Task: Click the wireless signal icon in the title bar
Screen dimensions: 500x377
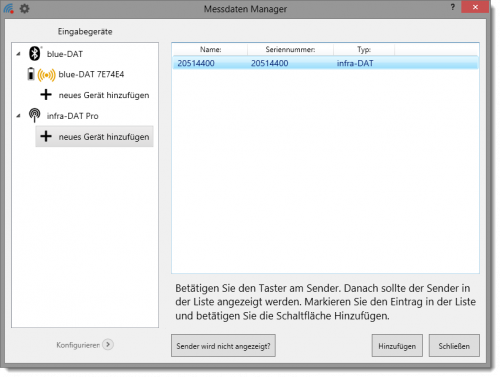Action: tap(9, 8)
